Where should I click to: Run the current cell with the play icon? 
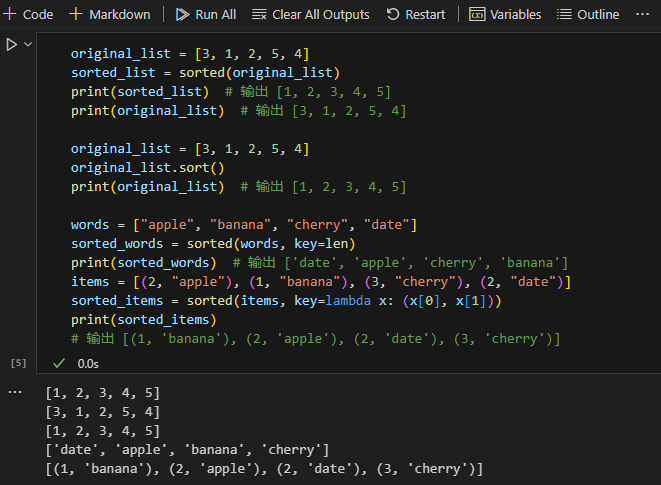pos(12,44)
